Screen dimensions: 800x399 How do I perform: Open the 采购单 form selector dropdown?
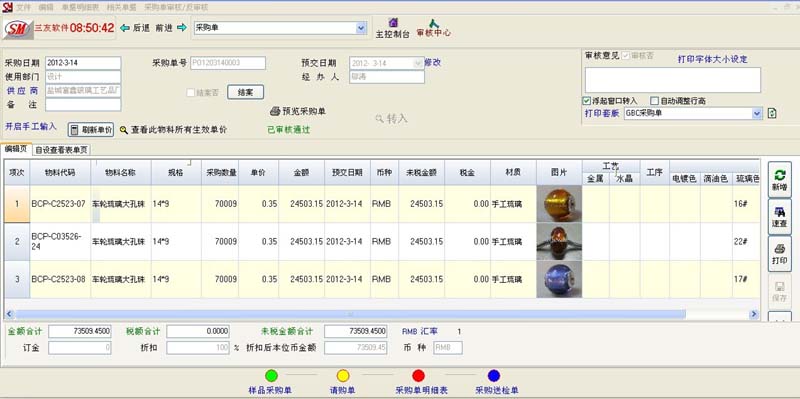[361, 28]
